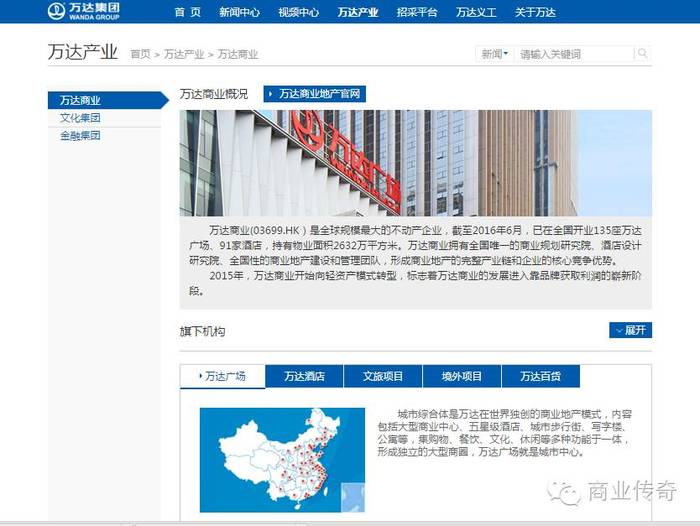Expand the 旗下机构 section with 展开
The width and height of the screenshot is (700, 526).
630,330
